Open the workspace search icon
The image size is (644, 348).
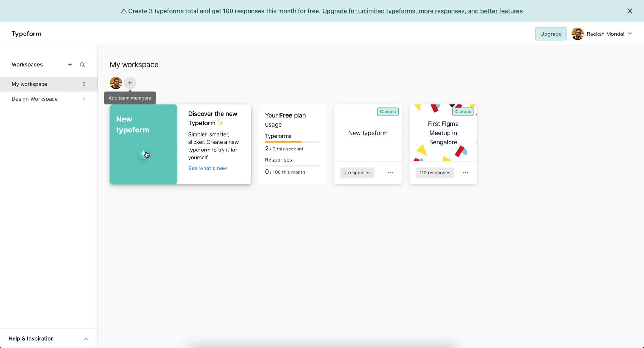click(82, 64)
